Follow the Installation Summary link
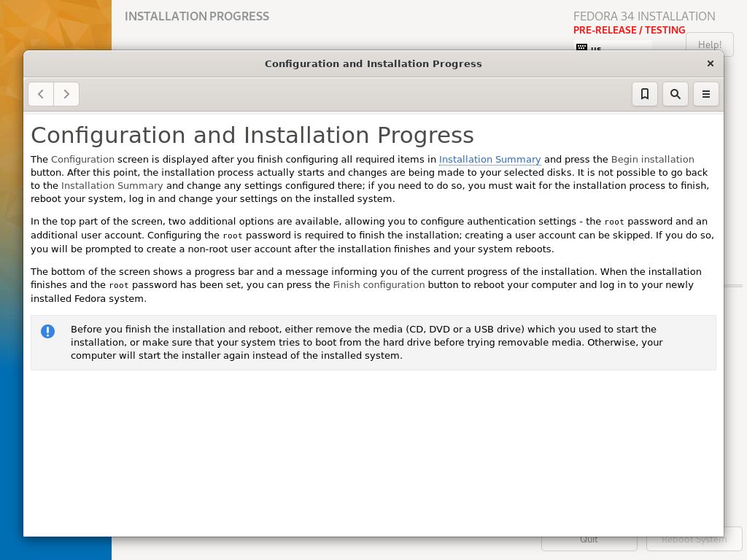This screenshot has height=560, width=747. click(489, 160)
